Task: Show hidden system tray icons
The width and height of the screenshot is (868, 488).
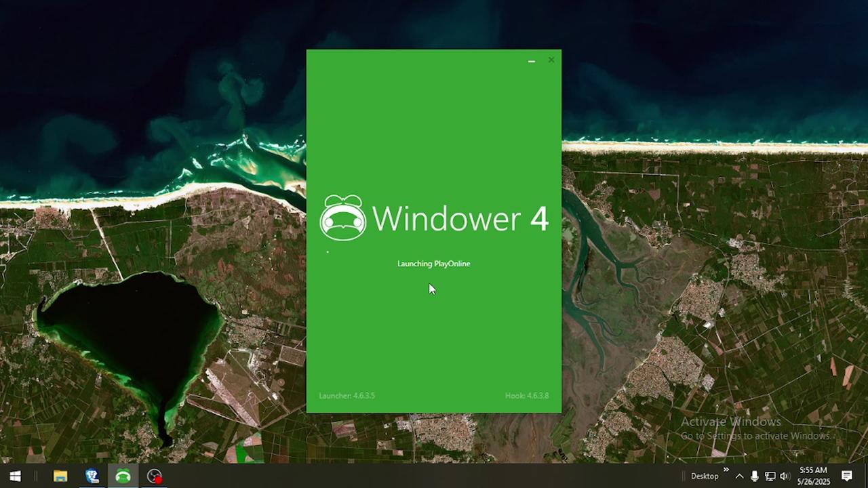Action: tap(739, 476)
